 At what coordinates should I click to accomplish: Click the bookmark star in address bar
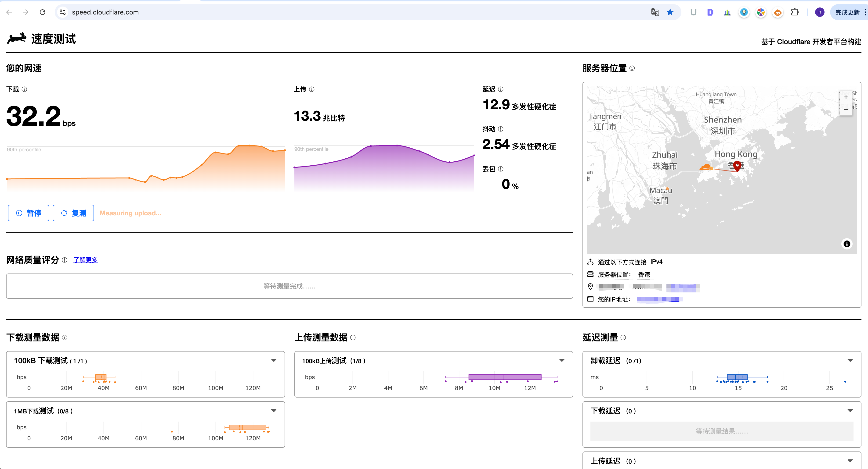click(x=670, y=12)
